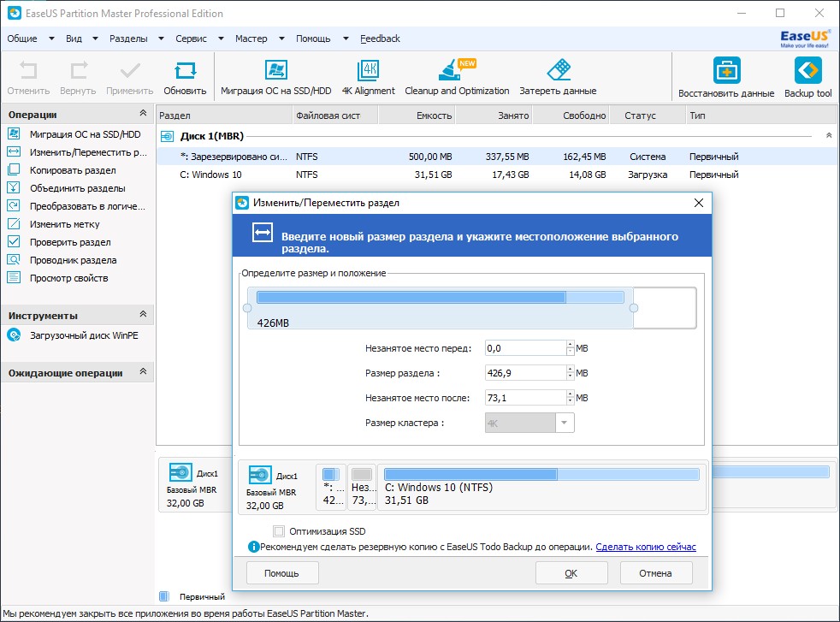Choose Преобразовать в логический operation
The width and height of the screenshot is (840, 622).
(87, 206)
